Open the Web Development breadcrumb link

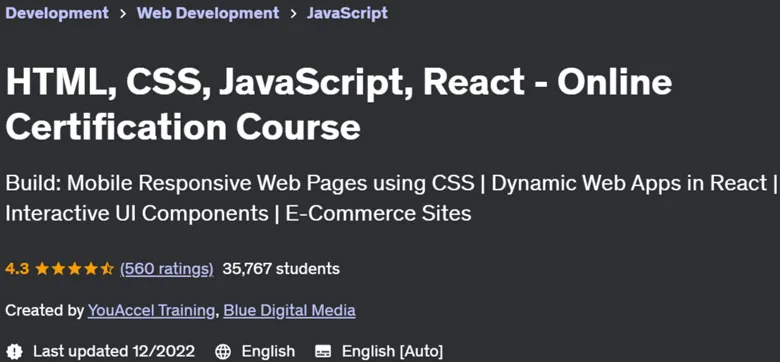click(x=208, y=13)
